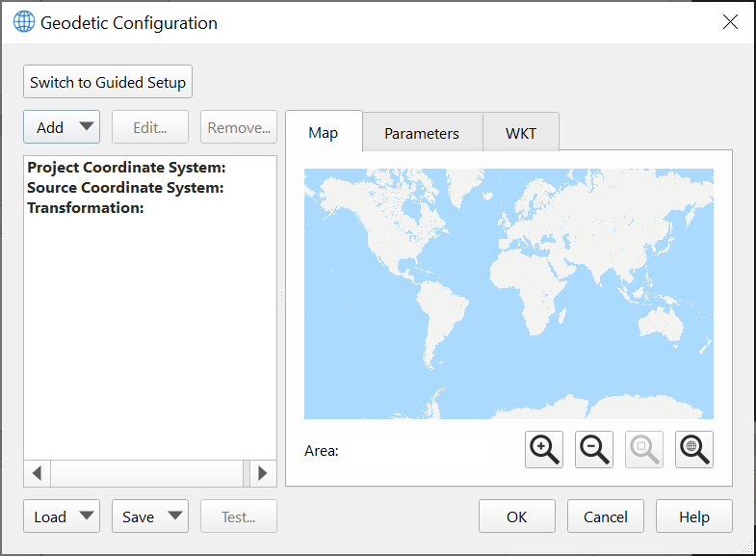Click the zoom in magnifier icon
This screenshot has width=756, height=556.
(x=544, y=449)
